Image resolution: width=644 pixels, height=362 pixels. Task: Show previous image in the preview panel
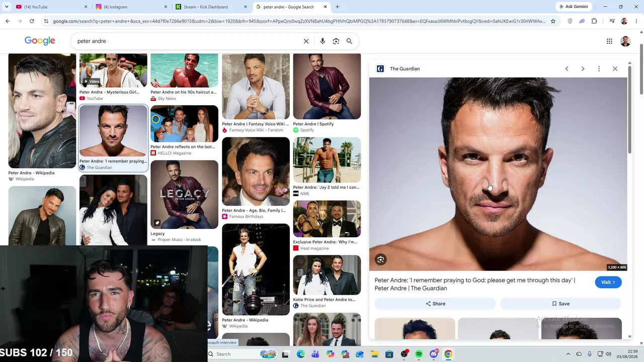click(x=567, y=69)
